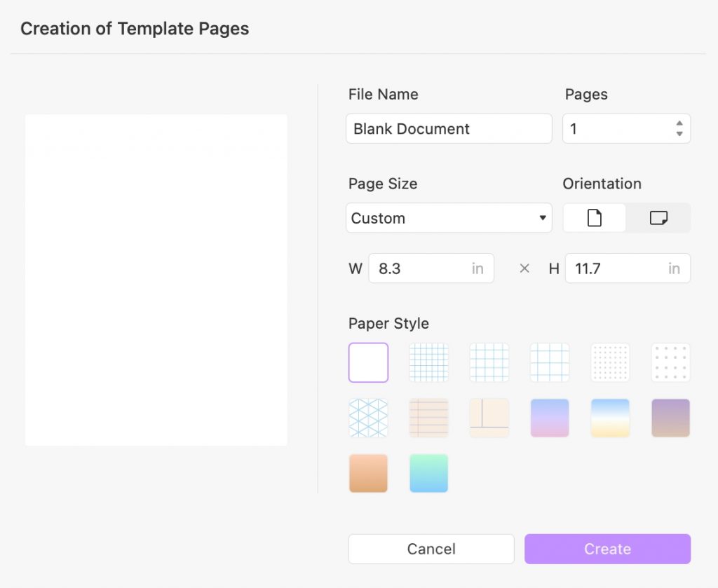Select the purple gradient paper swatch
The width and height of the screenshot is (718, 588).
pyautogui.click(x=549, y=418)
